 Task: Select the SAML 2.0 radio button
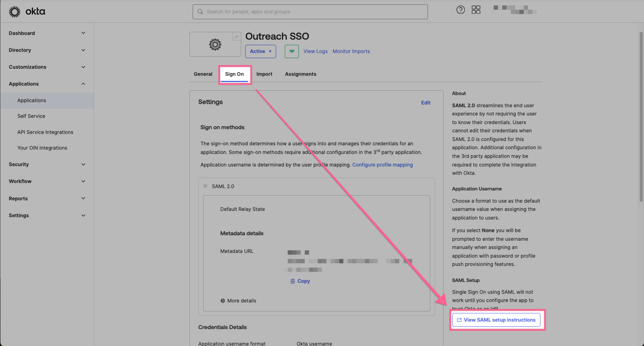click(206, 186)
